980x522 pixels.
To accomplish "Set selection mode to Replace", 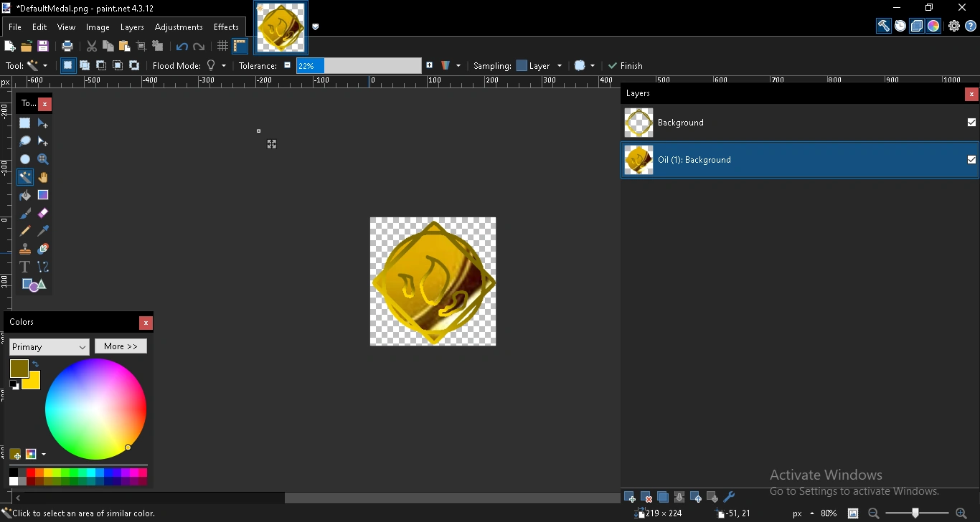I will [x=67, y=66].
